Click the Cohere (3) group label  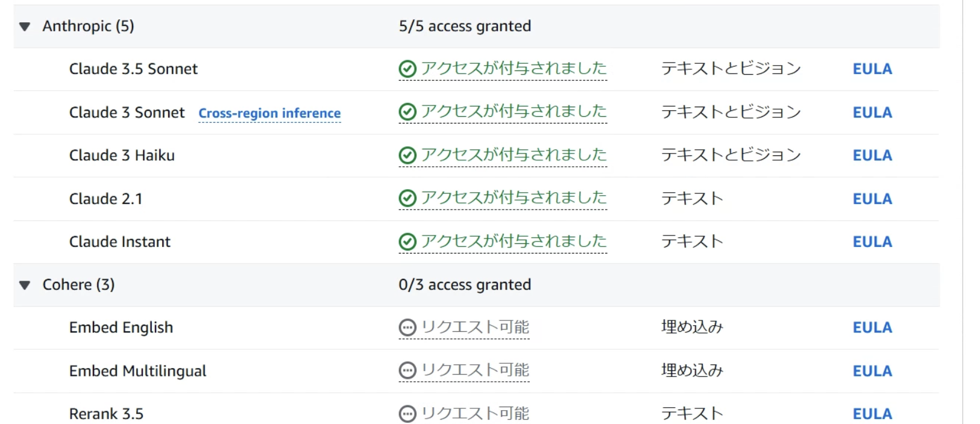[79, 285]
